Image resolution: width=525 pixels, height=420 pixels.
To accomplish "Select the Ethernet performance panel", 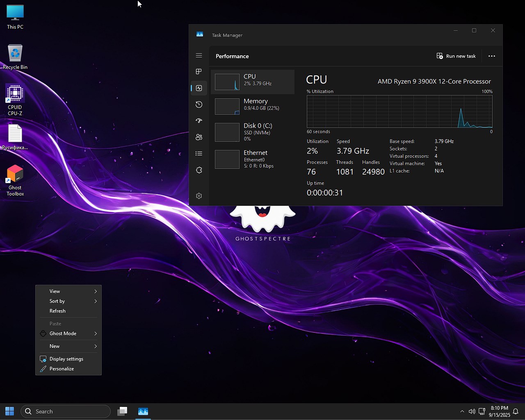I will point(253,159).
